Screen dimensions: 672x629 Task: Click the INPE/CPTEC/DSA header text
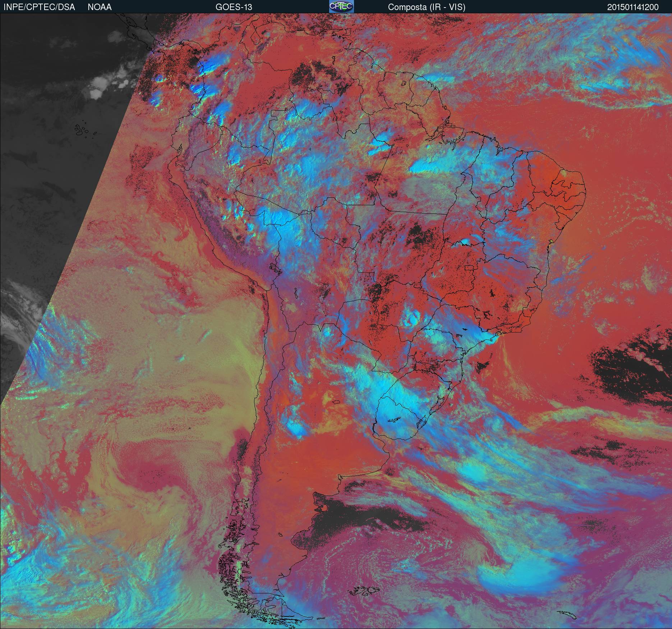pyautogui.click(x=39, y=7)
